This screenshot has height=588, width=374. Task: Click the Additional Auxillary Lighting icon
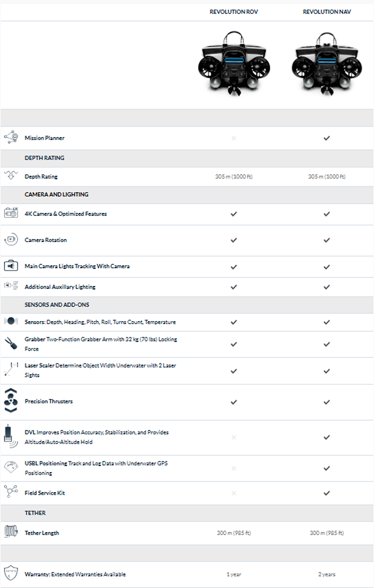(11, 285)
